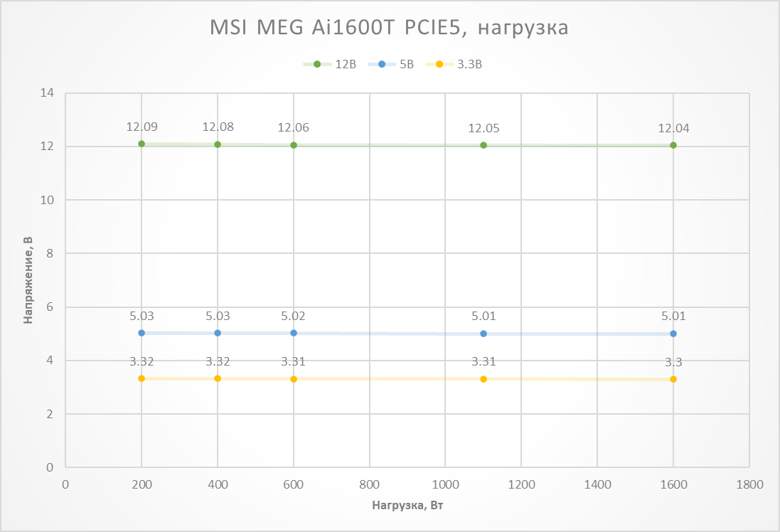Click the y-axis value 8
The image size is (780, 532).
[50, 253]
